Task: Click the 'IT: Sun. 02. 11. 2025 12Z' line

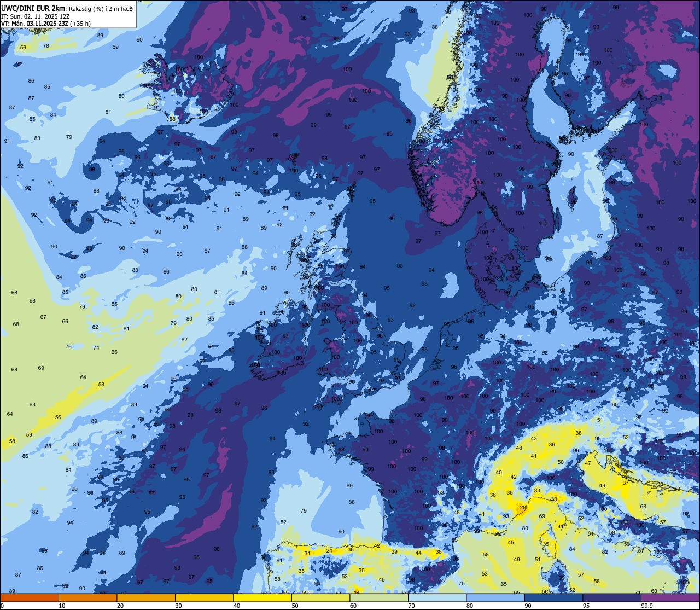Action: coord(35,16)
